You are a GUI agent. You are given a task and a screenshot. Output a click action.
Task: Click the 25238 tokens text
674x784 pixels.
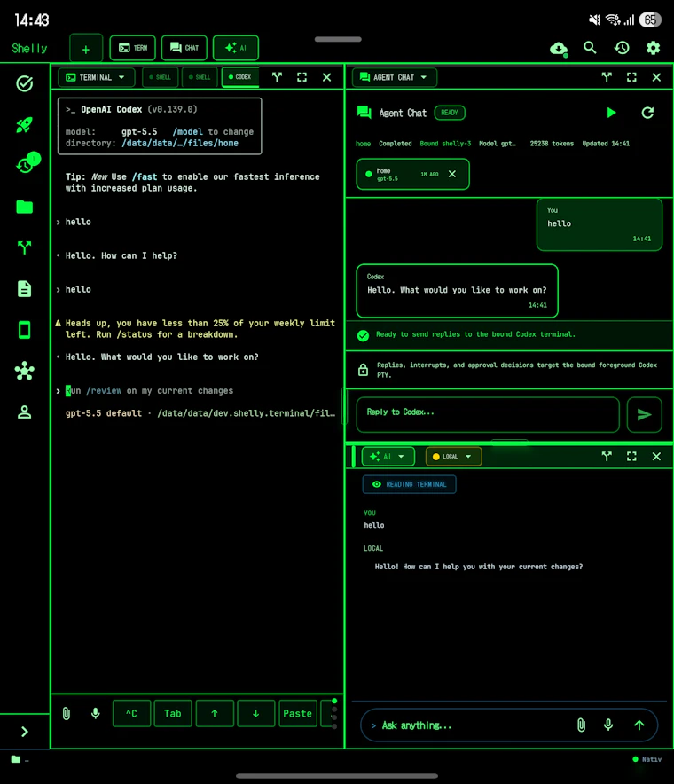[x=552, y=144]
